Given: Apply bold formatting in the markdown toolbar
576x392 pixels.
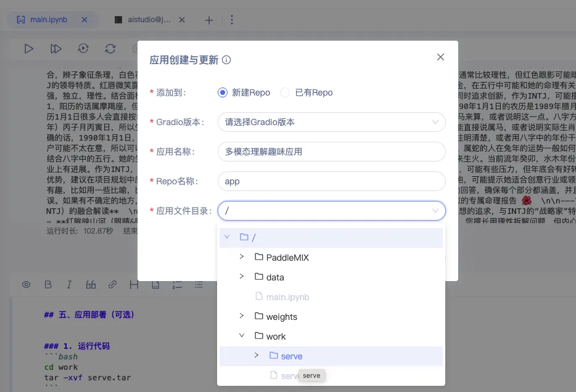Looking at the screenshot, I should pyautogui.click(x=48, y=285).
